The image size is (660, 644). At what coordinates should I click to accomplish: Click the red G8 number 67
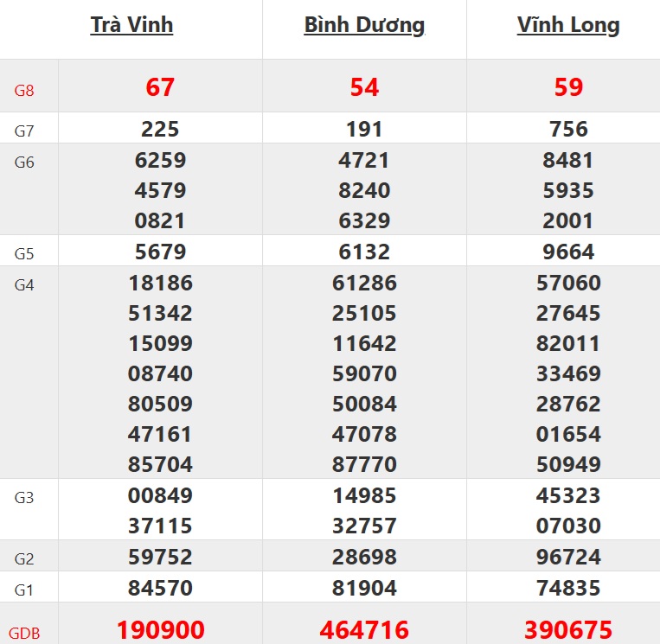[x=160, y=87]
